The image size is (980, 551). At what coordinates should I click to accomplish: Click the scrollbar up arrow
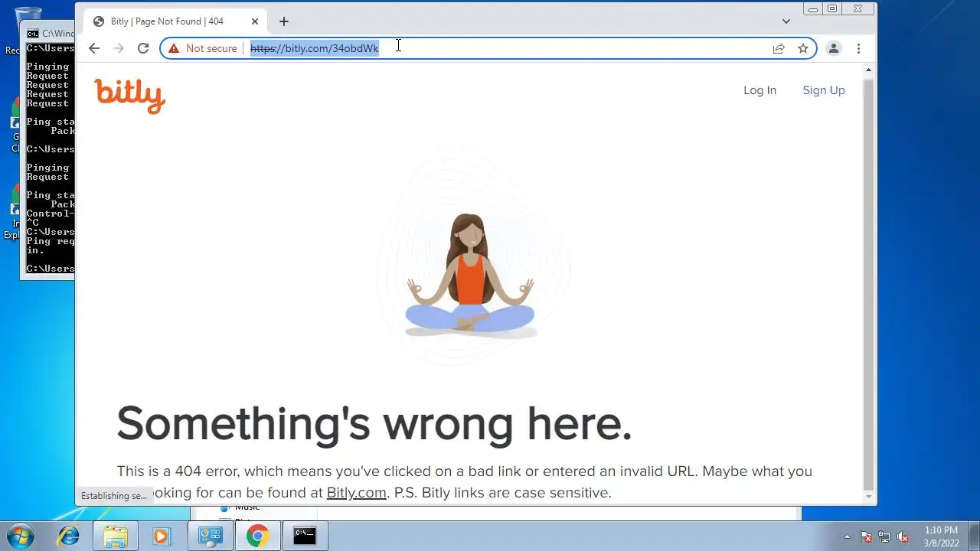pyautogui.click(x=867, y=70)
